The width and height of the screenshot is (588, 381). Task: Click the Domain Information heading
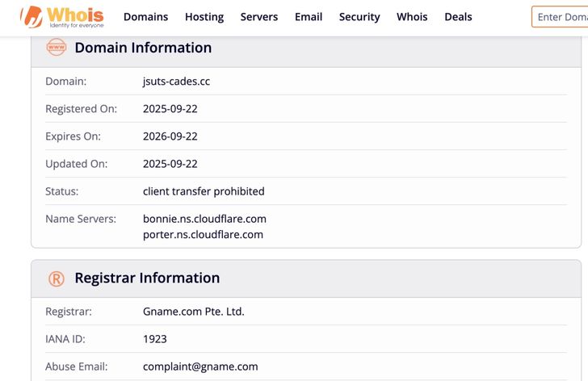click(x=143, y=48)
